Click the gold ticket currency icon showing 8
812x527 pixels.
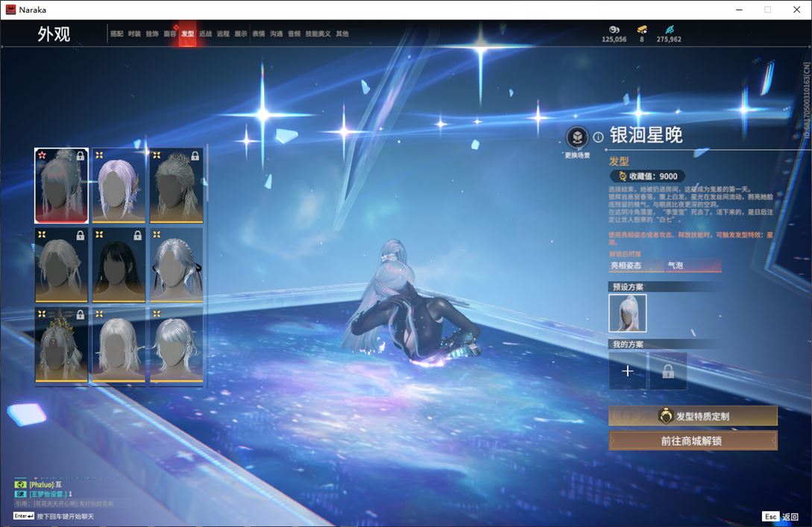point(642,30)
